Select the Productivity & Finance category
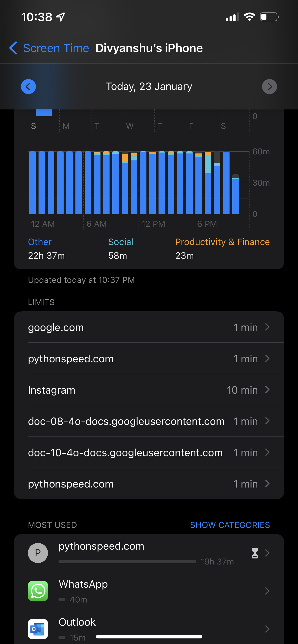 coord(222,242)
